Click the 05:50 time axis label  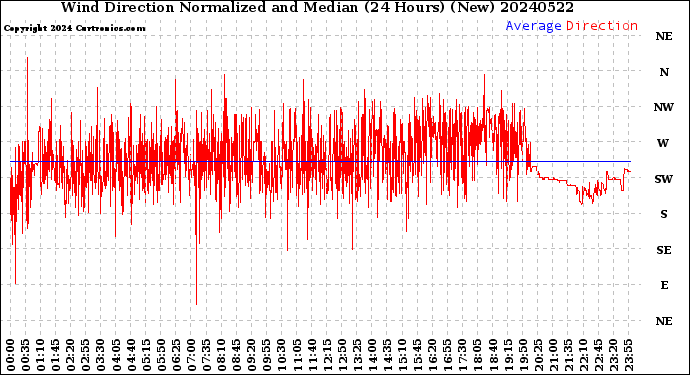tap(161, 355)
